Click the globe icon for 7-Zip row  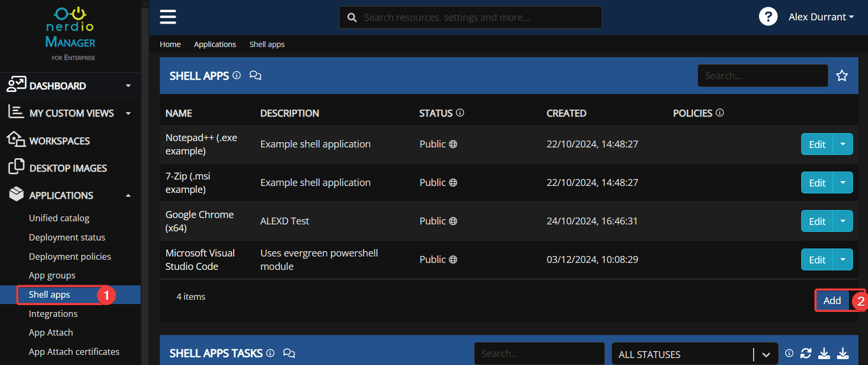453,183
